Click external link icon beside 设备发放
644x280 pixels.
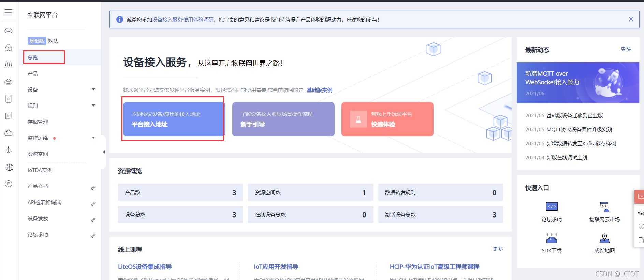click(x=93, y=220)
